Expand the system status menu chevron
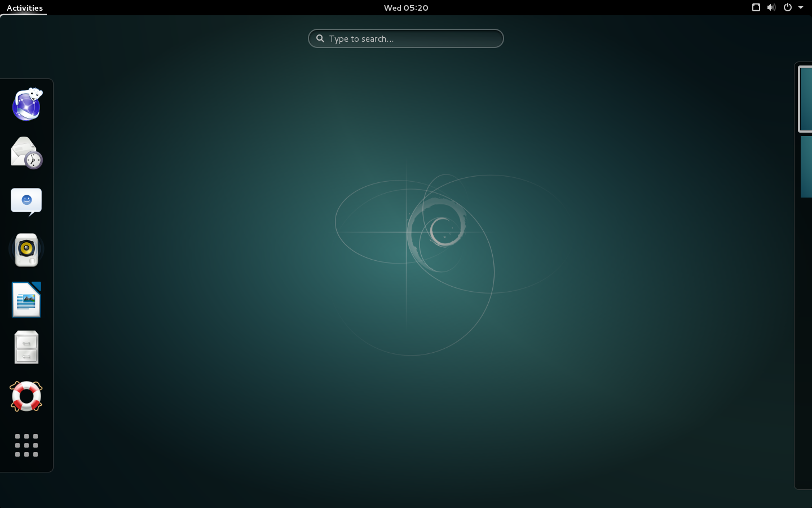 (x=801, y=8)
